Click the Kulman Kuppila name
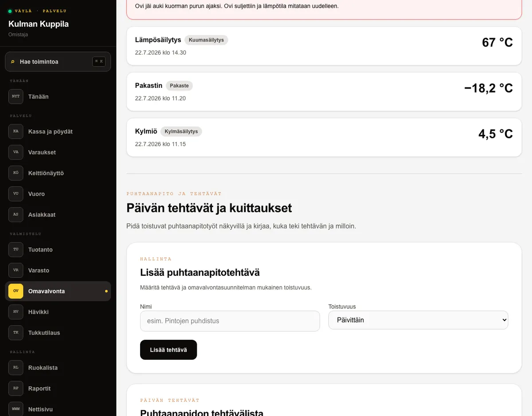 point(39,24)
